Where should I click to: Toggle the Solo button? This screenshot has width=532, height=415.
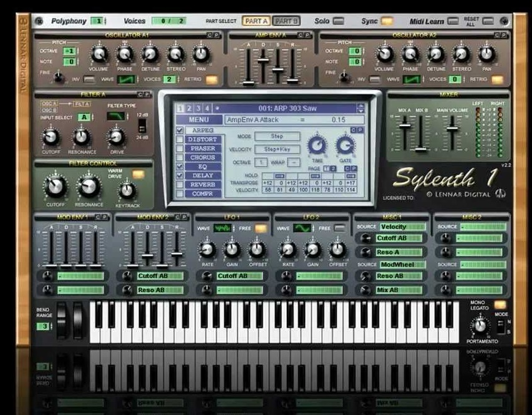tap(338, 21)
